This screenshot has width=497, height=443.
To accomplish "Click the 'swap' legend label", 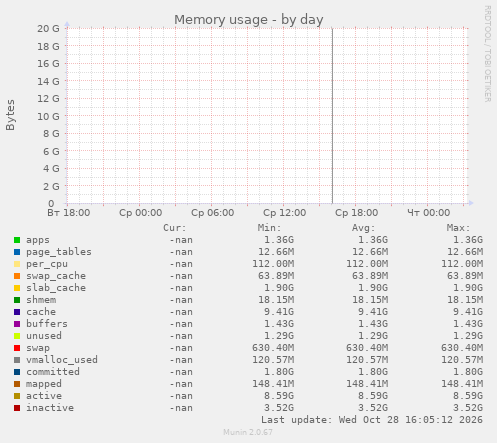I will 38,348.
